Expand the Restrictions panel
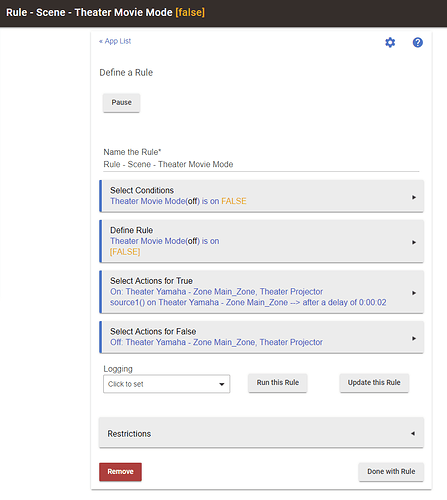The image size is (447, 500). point(262,433)
